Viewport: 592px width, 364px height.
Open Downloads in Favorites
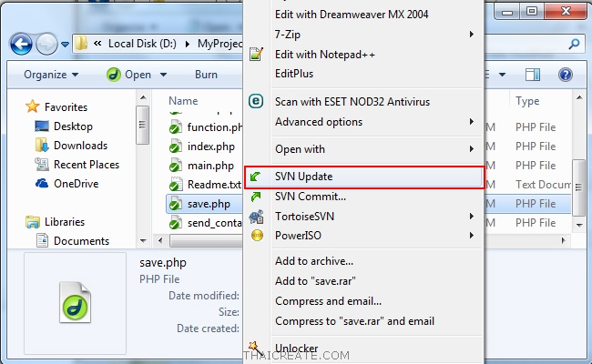pos(80,146)
